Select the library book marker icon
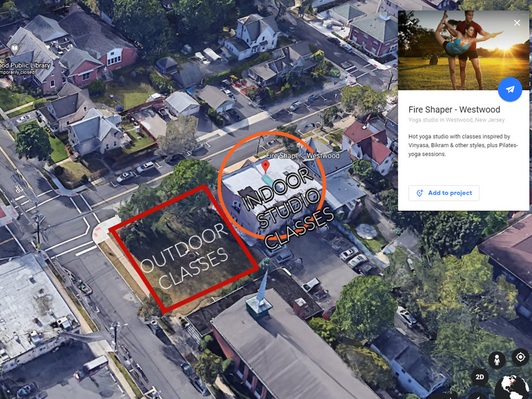 click(14, 49)
